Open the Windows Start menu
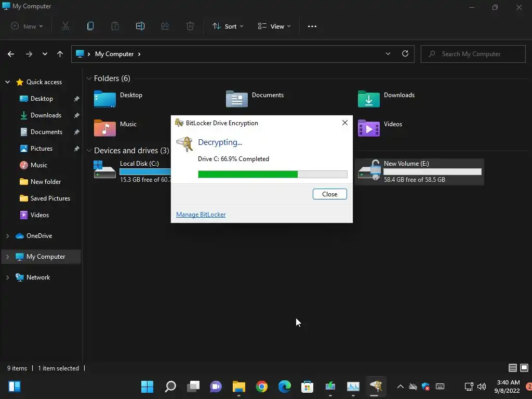 pos(147,387)
